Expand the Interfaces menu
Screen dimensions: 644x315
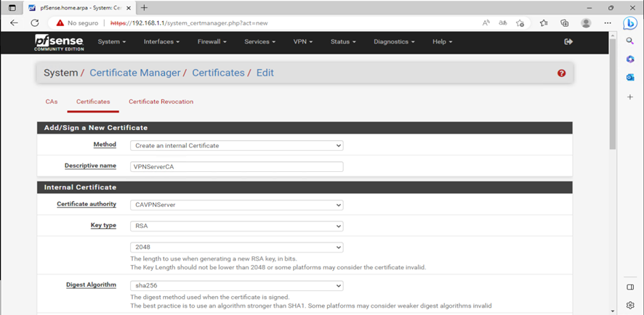pyautogui.click(x=161, y=42)
